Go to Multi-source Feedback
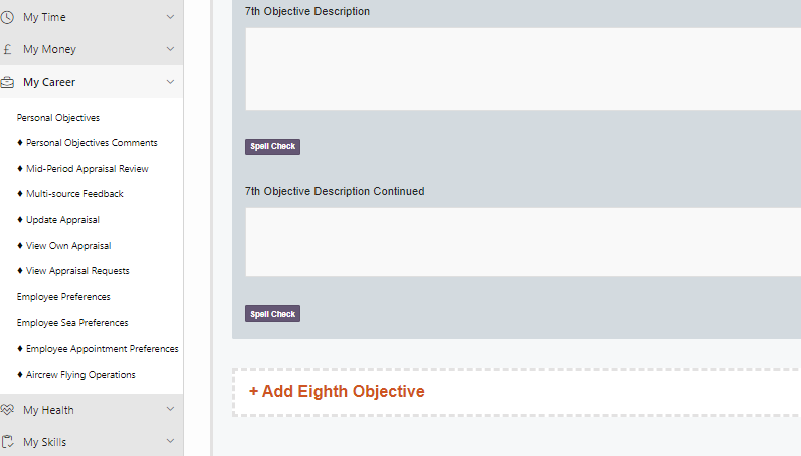The image size is (801, 456). (x=75, y=194)
